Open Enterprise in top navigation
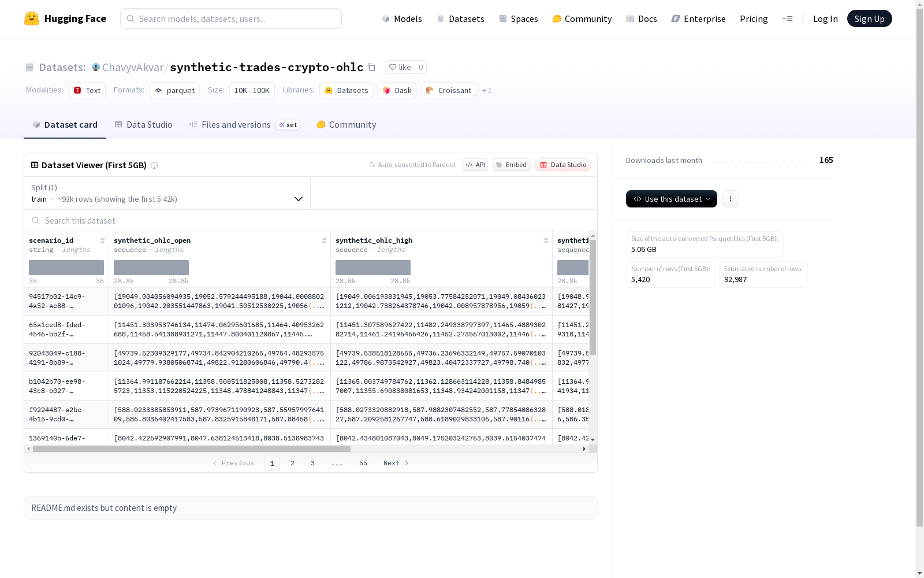The image size is (924, 578). coord(698,18)
